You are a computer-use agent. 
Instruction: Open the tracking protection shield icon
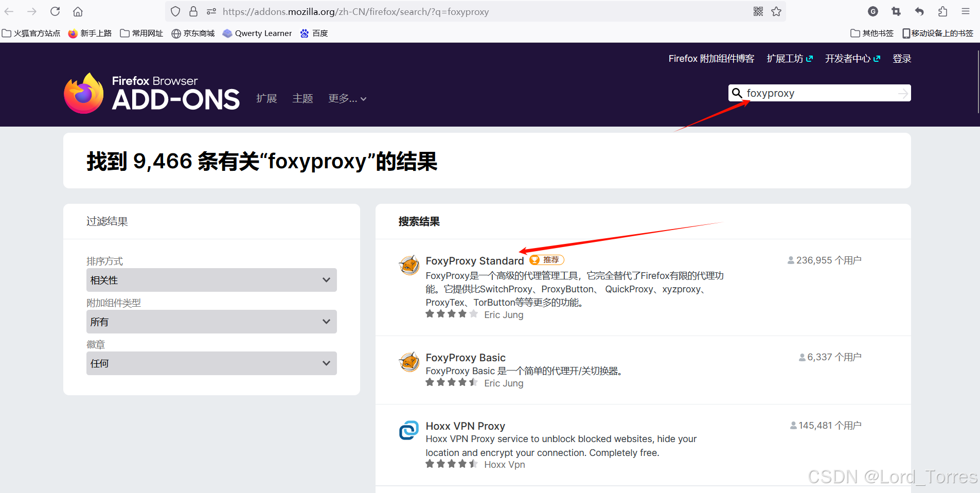[x=175, y=11]
